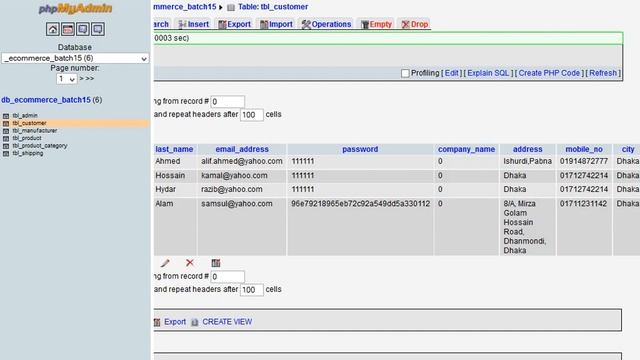This screenshot has width=640, height=360.
Task: Enable the Profiling checkbox
Action: tap(405, 73)
